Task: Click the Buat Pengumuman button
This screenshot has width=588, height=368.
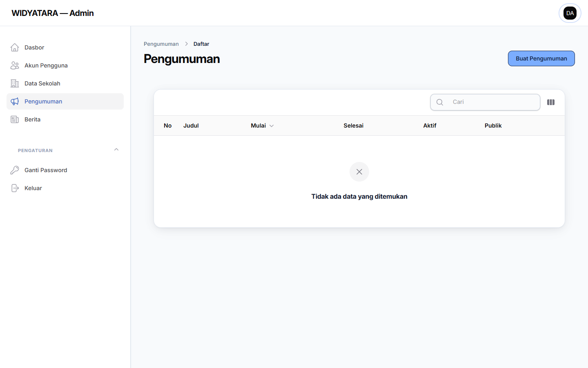Action: pos(541,58)
